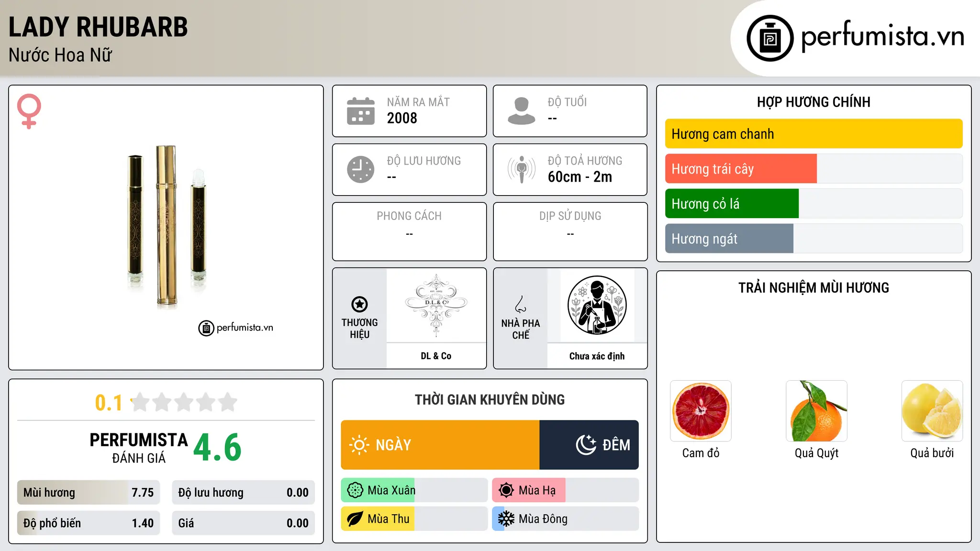Click the moon icon in the Đêm bar

586,445
